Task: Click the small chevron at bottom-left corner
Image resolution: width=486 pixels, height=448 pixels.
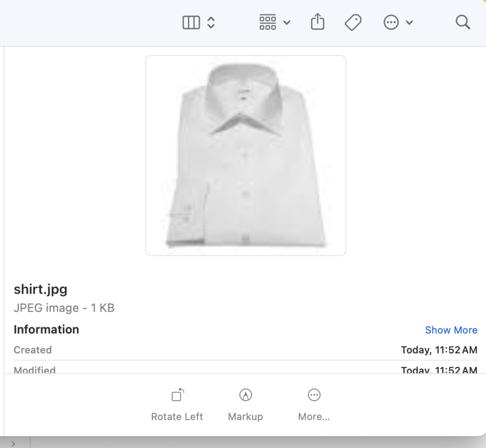Action: point(13,443)
